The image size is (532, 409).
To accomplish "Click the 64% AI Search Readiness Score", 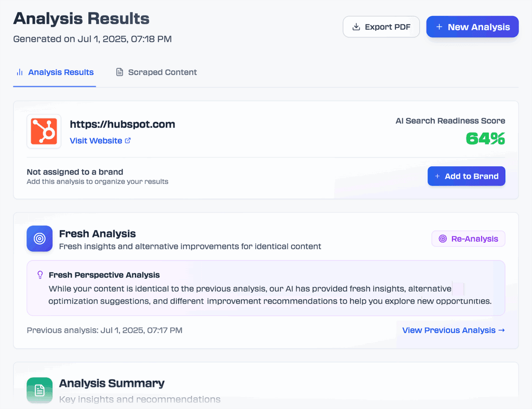I will (485, 139).
